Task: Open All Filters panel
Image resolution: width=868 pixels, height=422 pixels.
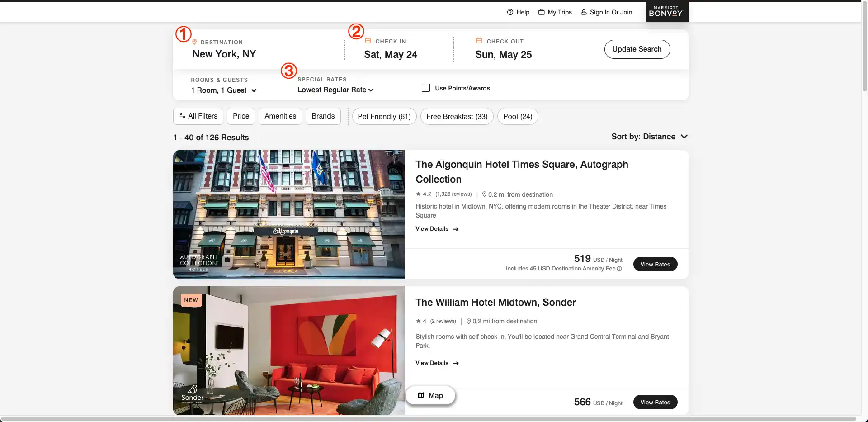Action: click(198, 116)
